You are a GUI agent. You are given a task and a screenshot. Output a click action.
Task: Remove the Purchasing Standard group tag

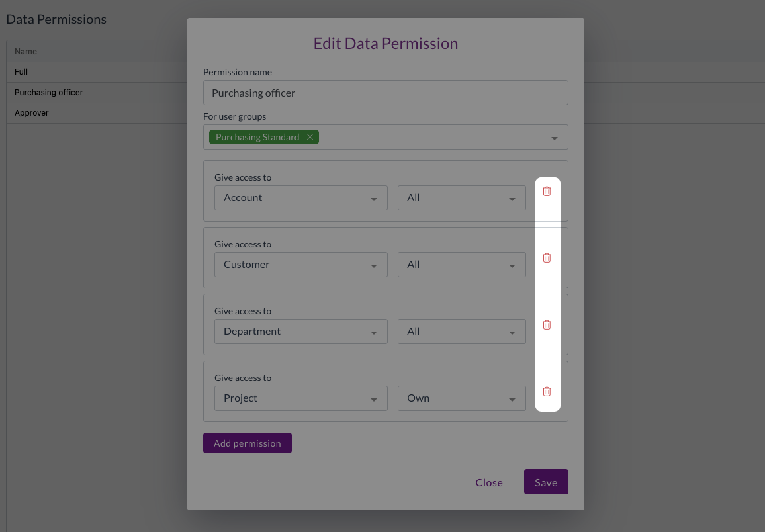pyautogui.click(x=310, y=137)
